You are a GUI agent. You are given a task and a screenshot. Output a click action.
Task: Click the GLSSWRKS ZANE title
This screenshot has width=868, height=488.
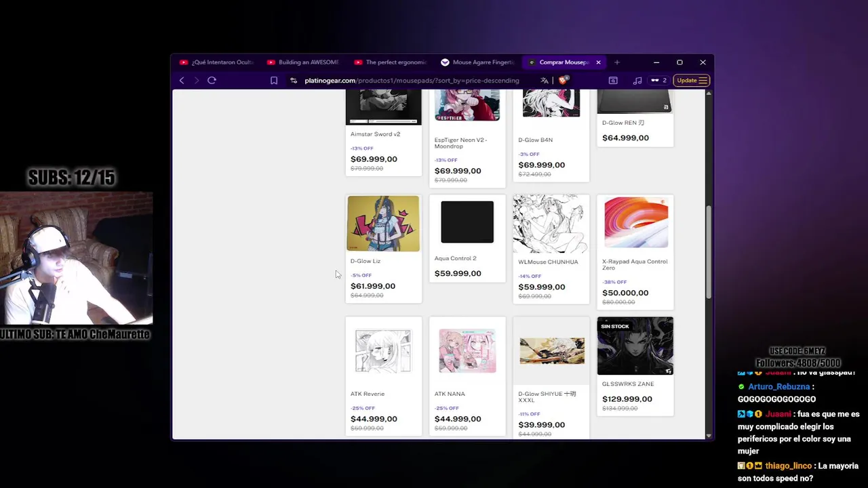(628, 384)
